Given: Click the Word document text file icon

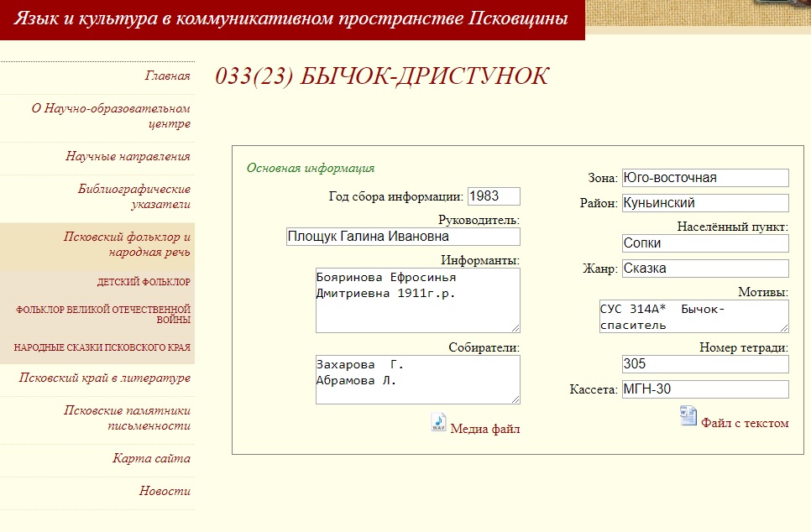Looking at the screenshot, I should tap(688, 415).
